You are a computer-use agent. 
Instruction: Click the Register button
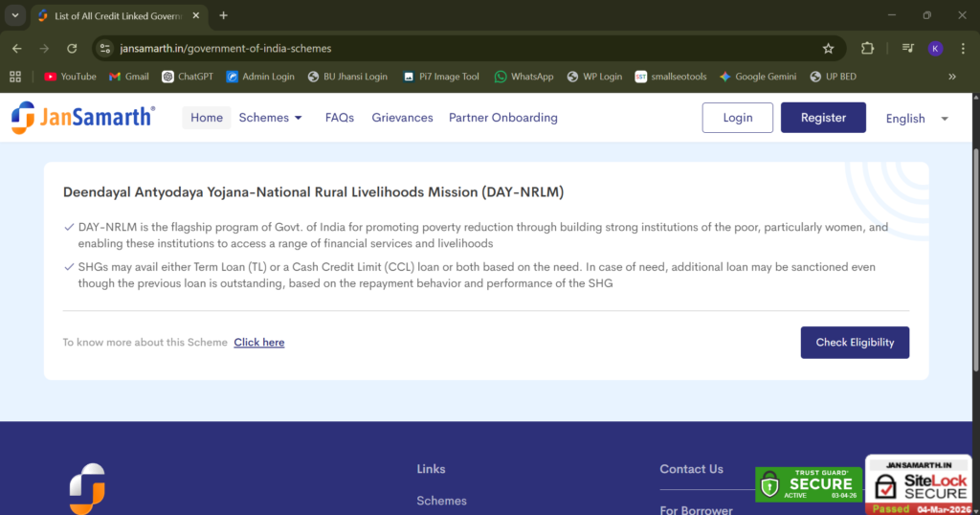823,118
